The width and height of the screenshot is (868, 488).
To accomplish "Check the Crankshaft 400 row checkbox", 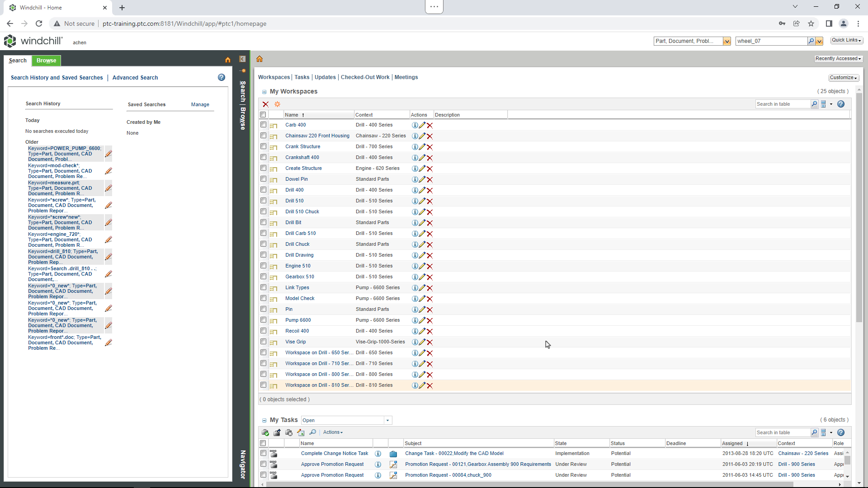I will [x=263, y=157].
